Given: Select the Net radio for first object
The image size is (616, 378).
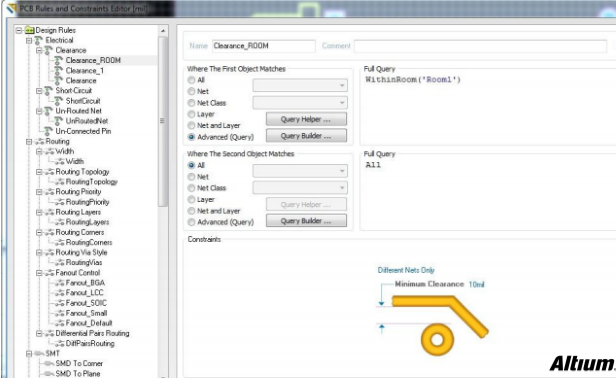Looking at the screenshot, I should point(191,92).
